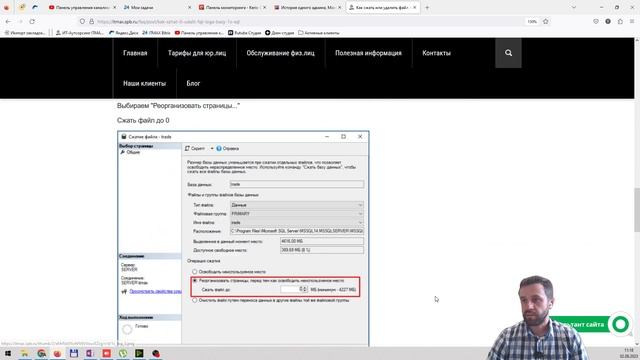Reload the current page
This screenshot has width=640, height=360.
pos(32,21)
